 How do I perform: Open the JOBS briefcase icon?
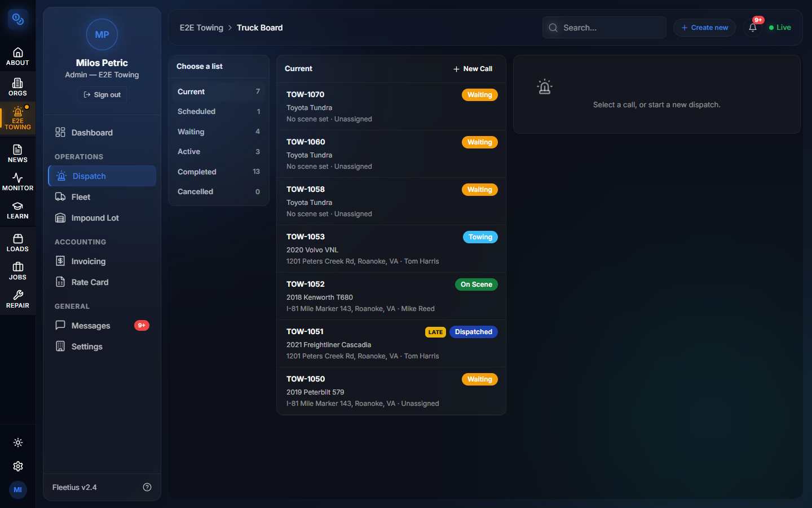pyautogui.click(x=17, y=271)
